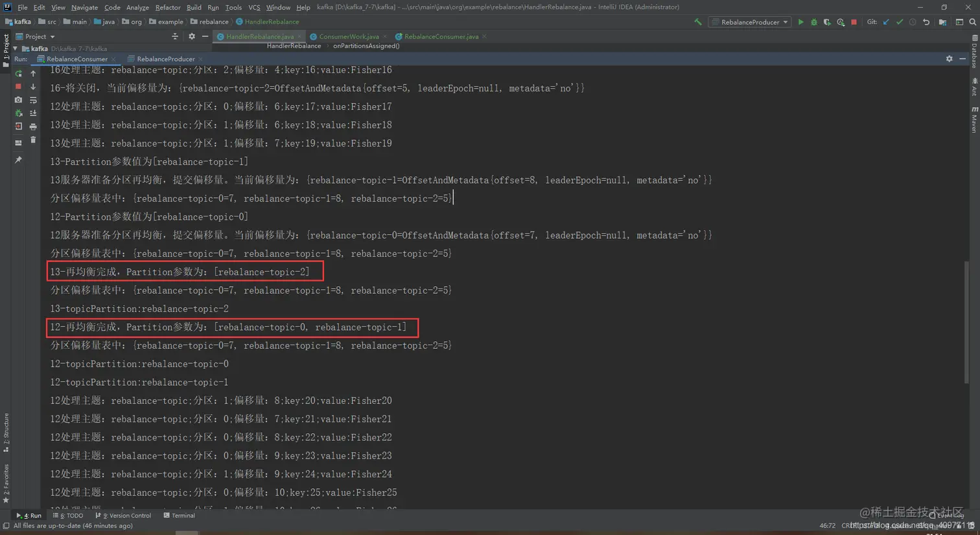Viewport: 980px width, 535px height.
Task: Close the HandlerRebalance.java tab
Action: tap(299, 36)
